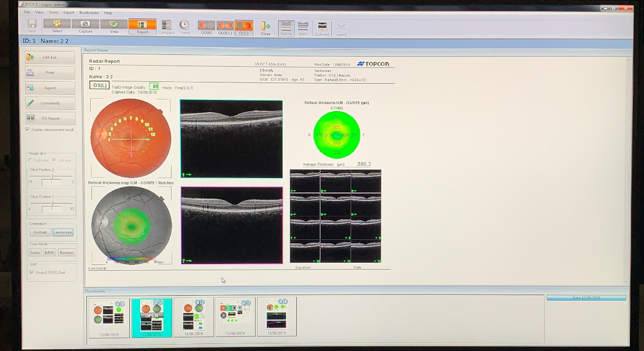
Task: Click the Slice Position 2 slider
Action: coord(52,177)
